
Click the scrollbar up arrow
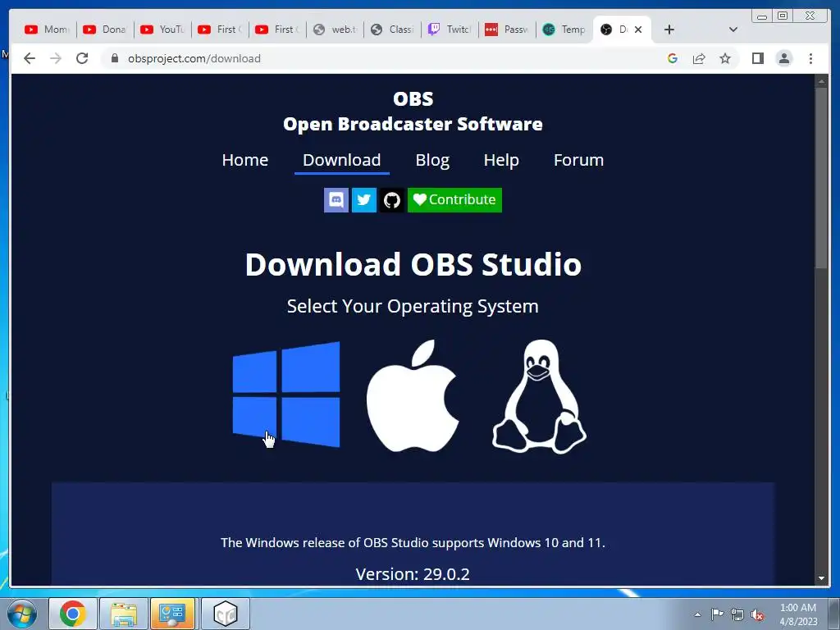[x=821, y=81]
